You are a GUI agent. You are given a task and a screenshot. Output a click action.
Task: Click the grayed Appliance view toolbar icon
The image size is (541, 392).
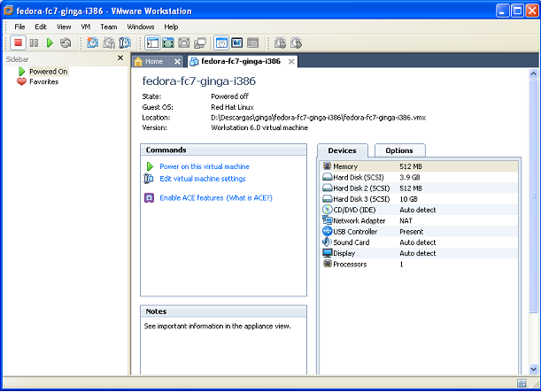[x=253, y=43]
